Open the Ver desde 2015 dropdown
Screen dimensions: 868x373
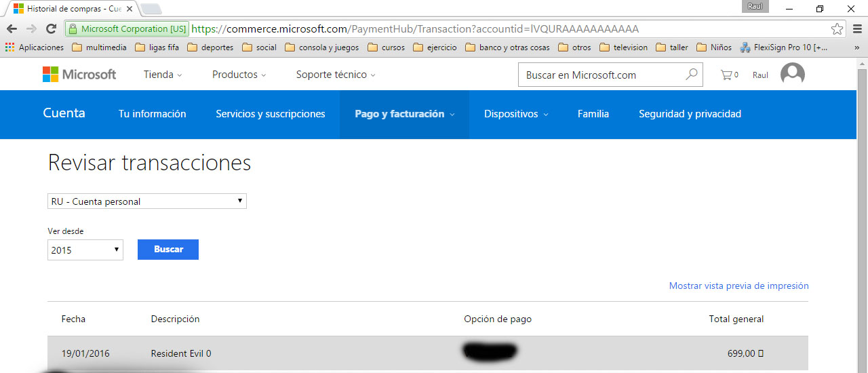[x=85, y=250]
